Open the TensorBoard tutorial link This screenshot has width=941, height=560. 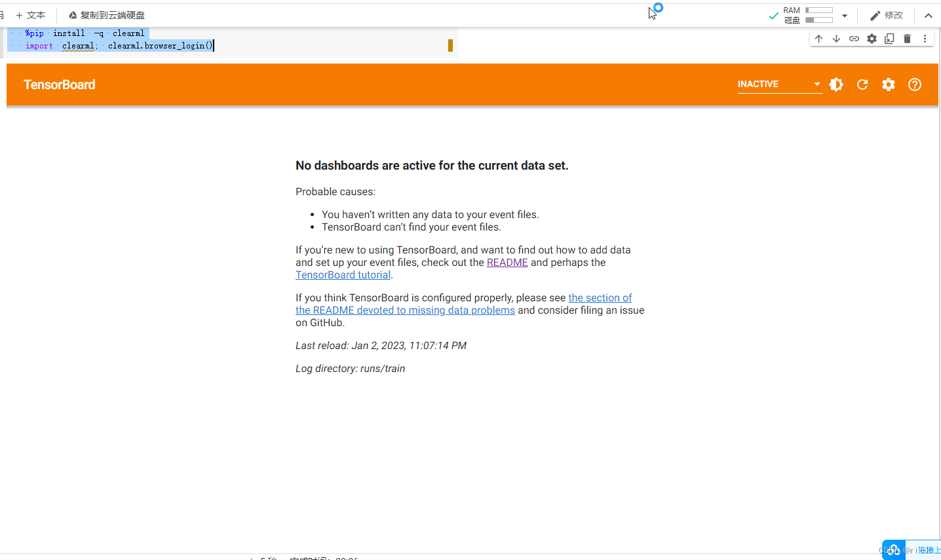pyautogui.click(x=343, y=275)
